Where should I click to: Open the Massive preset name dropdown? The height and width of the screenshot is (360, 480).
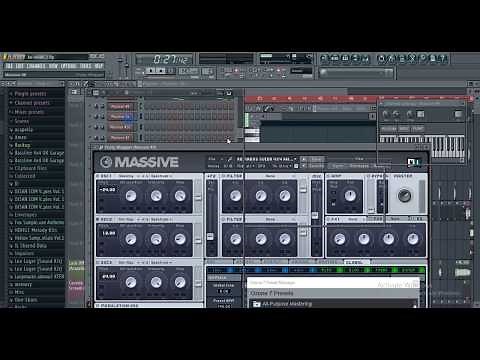(266, 159)
